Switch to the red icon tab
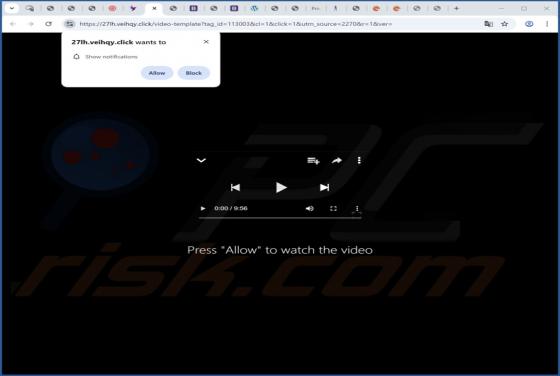560x376 pixels. point(112,8)
